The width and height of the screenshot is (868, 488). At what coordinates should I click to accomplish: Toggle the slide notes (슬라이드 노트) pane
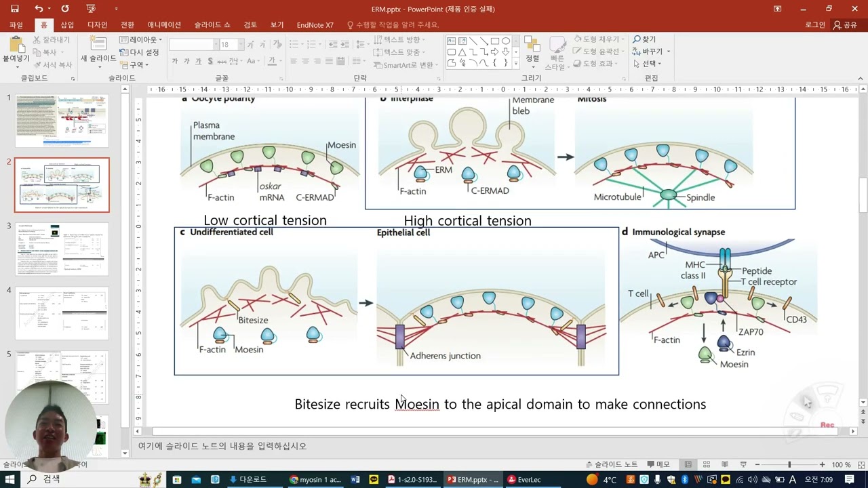(611, 464)
